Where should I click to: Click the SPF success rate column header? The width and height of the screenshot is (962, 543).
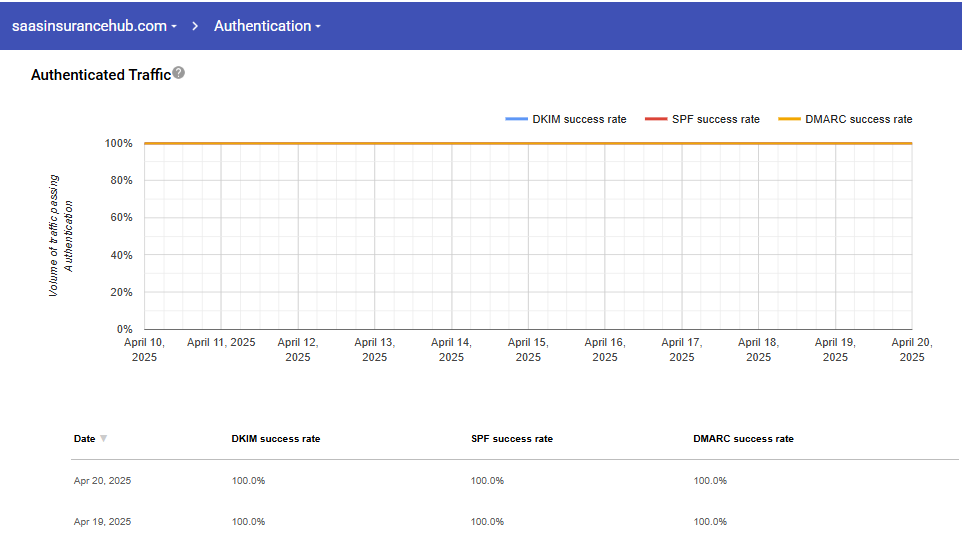[x=511, y=439]
